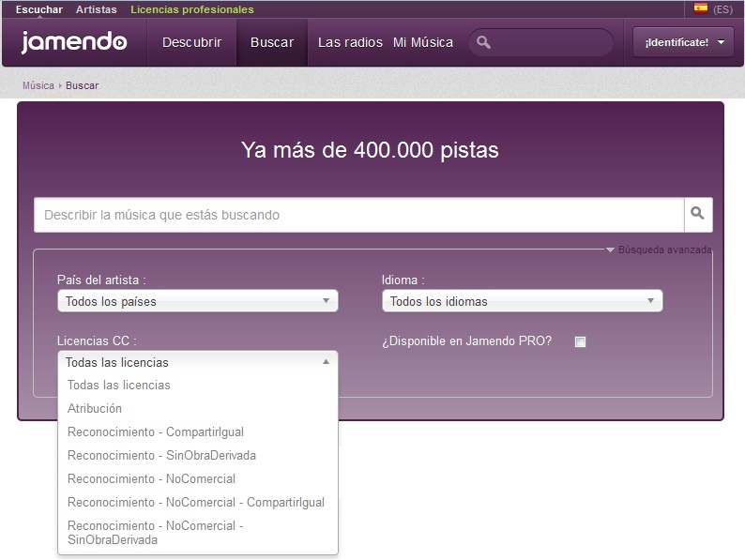The width and height of the screenshot is (745, 560).
Task: Select Reconocimiento - NoComercial - CompartirIgual option
Action: point(198,502)
